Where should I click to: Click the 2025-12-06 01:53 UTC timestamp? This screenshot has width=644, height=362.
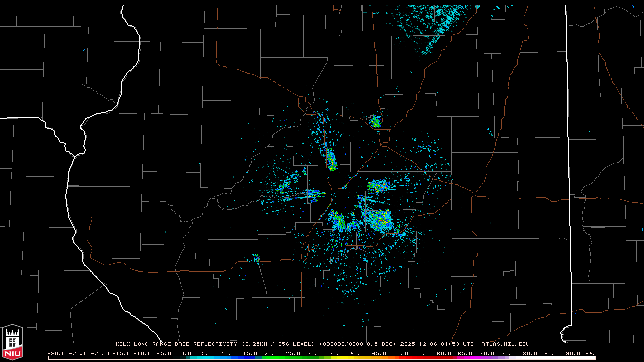click(x=437, y=344)
